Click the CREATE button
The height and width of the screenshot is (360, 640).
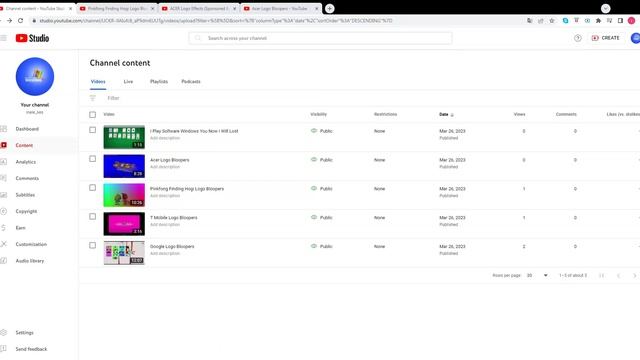[605, 38]
